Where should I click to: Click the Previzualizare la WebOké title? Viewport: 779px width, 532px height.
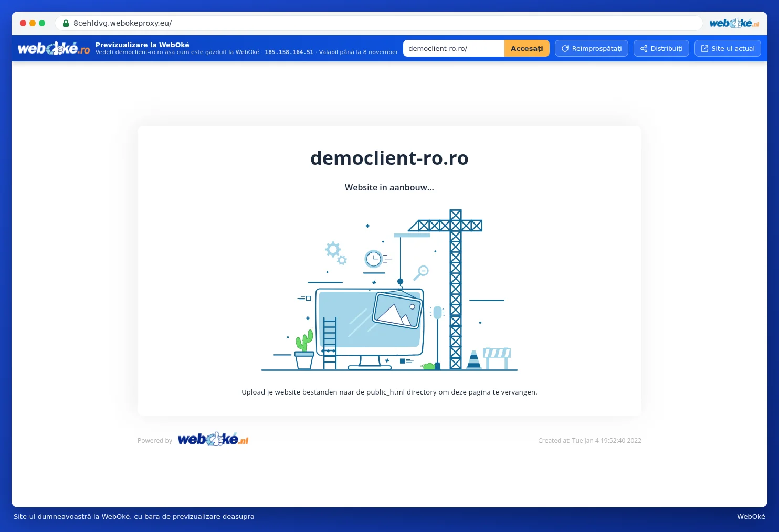[142, 45]
